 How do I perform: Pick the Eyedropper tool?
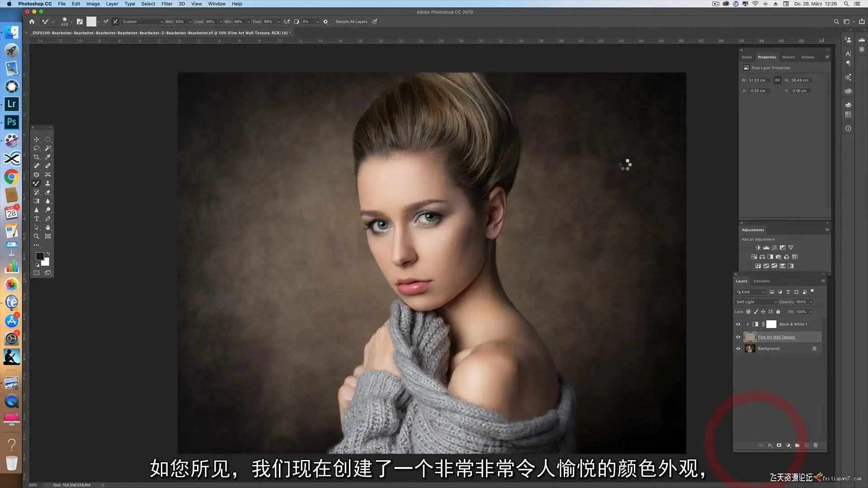point(47,157)
